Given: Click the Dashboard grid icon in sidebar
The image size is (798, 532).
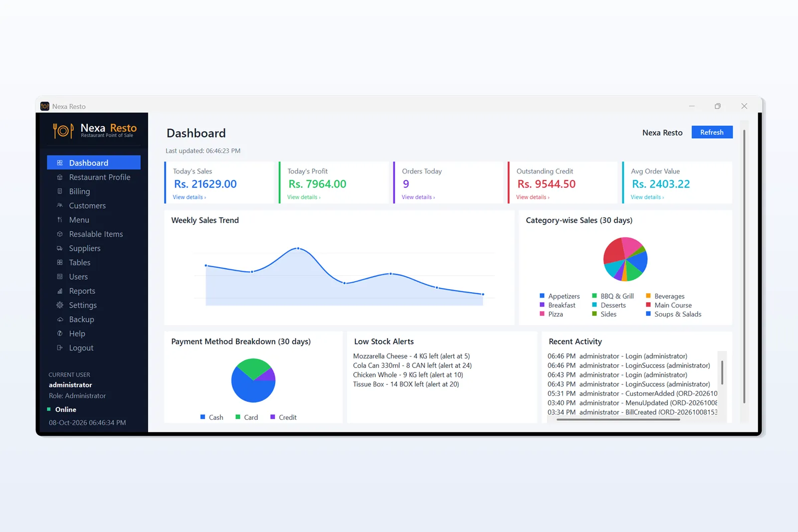Looking at the screenshot, I should [x=60, y=163].
